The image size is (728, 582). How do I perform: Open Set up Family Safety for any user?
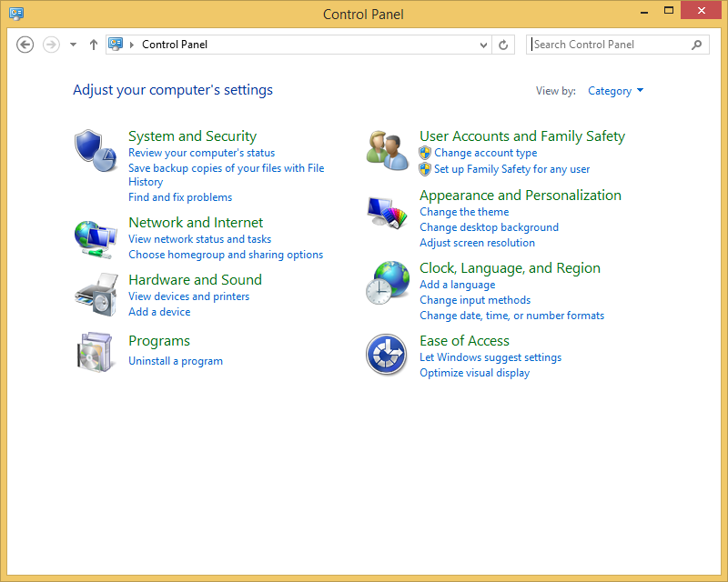tap(512, 169)
